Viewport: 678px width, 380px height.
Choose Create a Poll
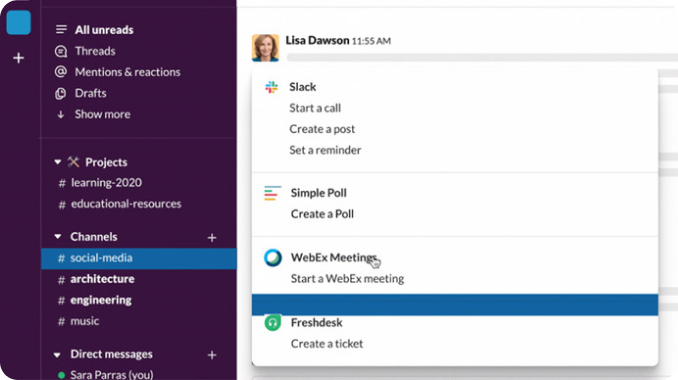coord(322,214)
